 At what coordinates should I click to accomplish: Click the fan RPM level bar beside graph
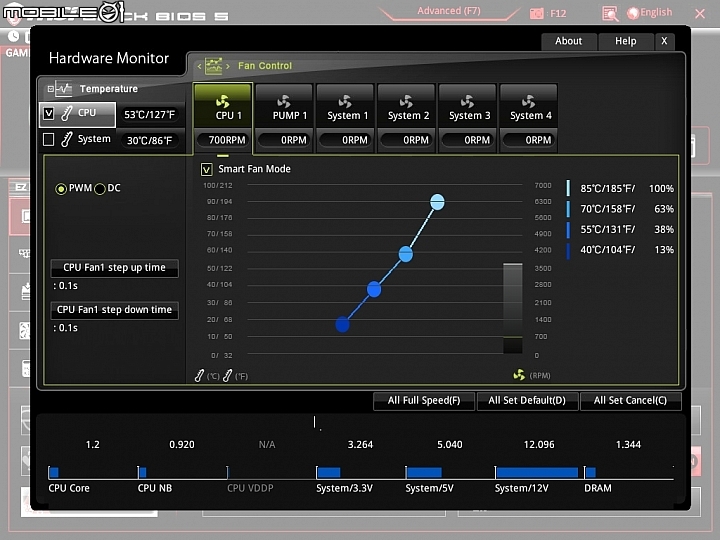tap(512, 308)
